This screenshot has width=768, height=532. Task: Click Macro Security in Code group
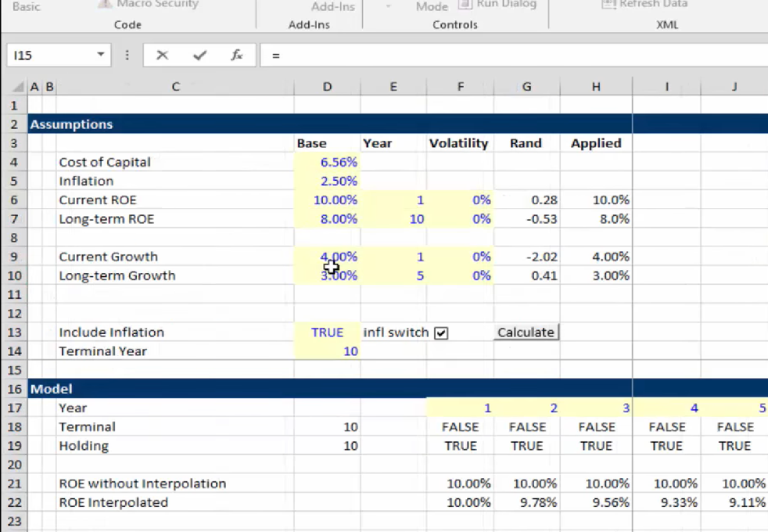[149, 5]
